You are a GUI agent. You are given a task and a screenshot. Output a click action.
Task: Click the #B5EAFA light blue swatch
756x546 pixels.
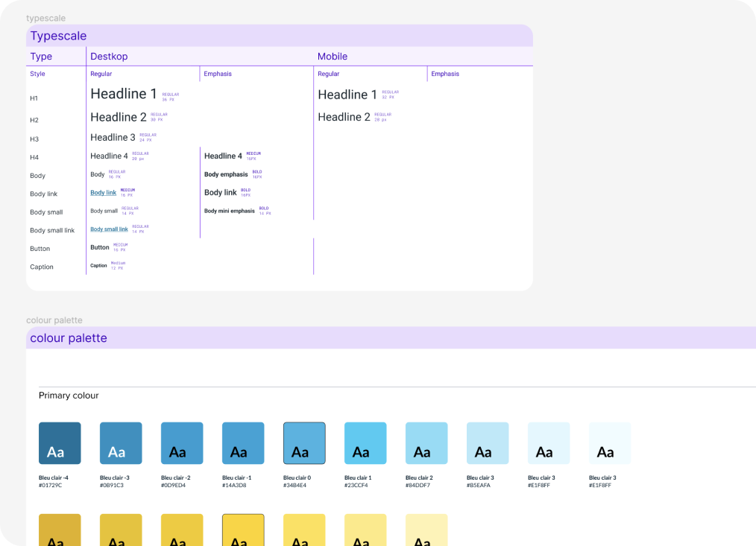488,443
